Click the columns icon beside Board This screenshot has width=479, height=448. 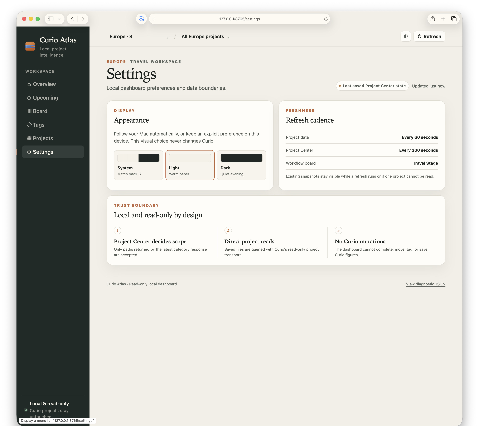tap(29, 111)
